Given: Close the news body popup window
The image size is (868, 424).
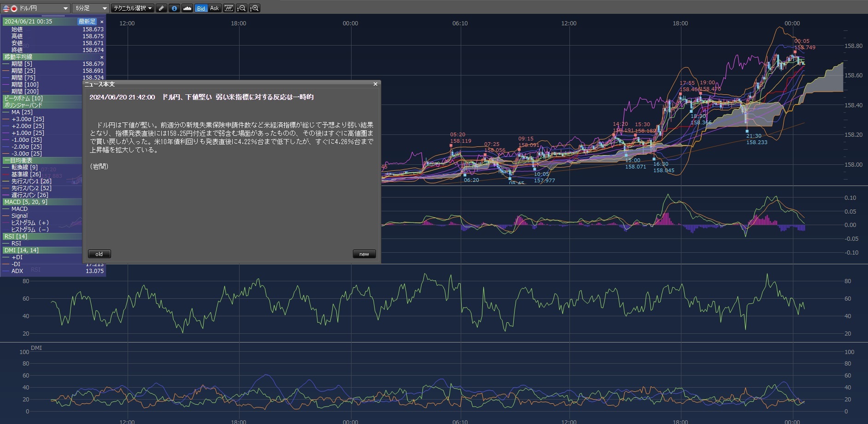Looking at the screenshot, I should [375, 84].
